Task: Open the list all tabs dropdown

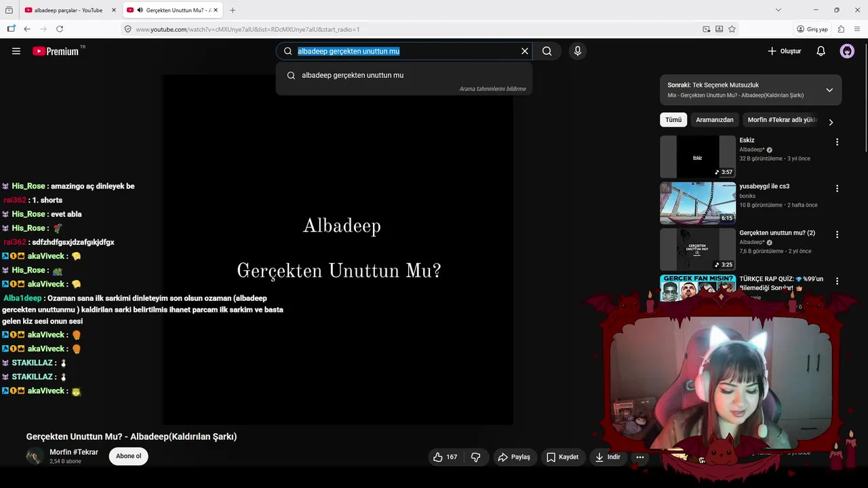Action: pyautogui.click(x=778, y=10)
